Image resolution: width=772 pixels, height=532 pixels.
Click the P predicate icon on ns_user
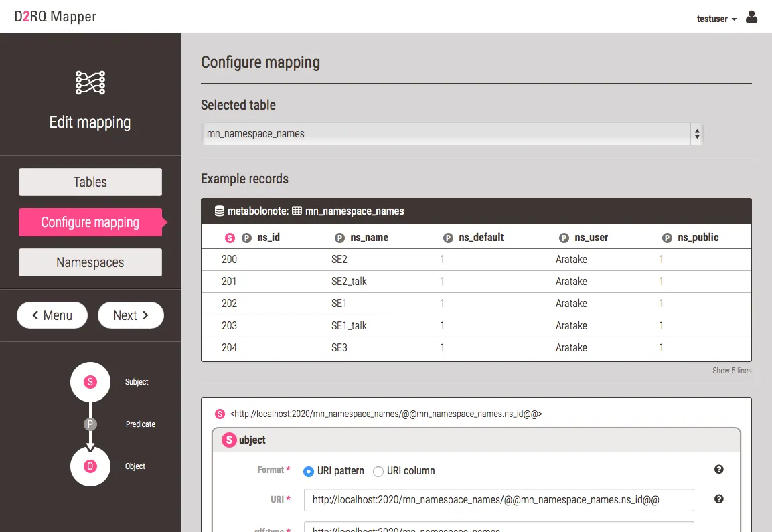(x=564, y=238)
